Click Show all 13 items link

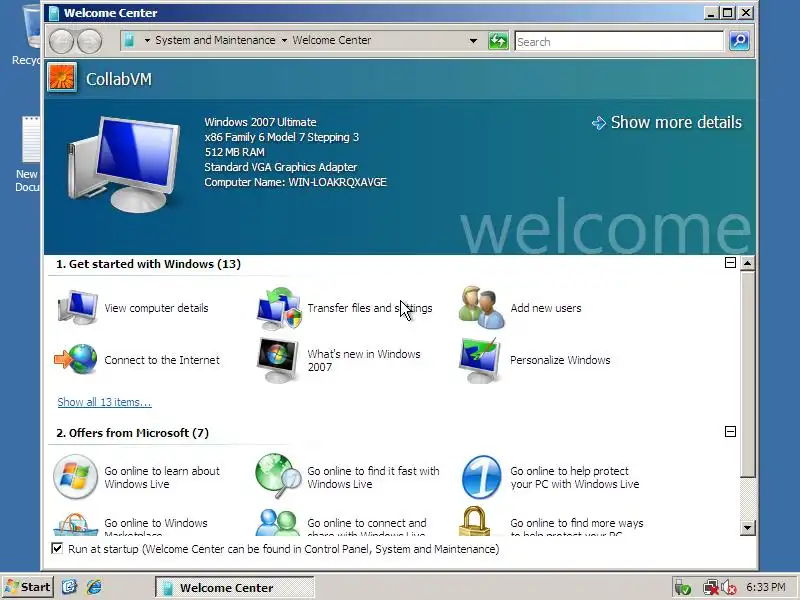[x=104, y=402]
